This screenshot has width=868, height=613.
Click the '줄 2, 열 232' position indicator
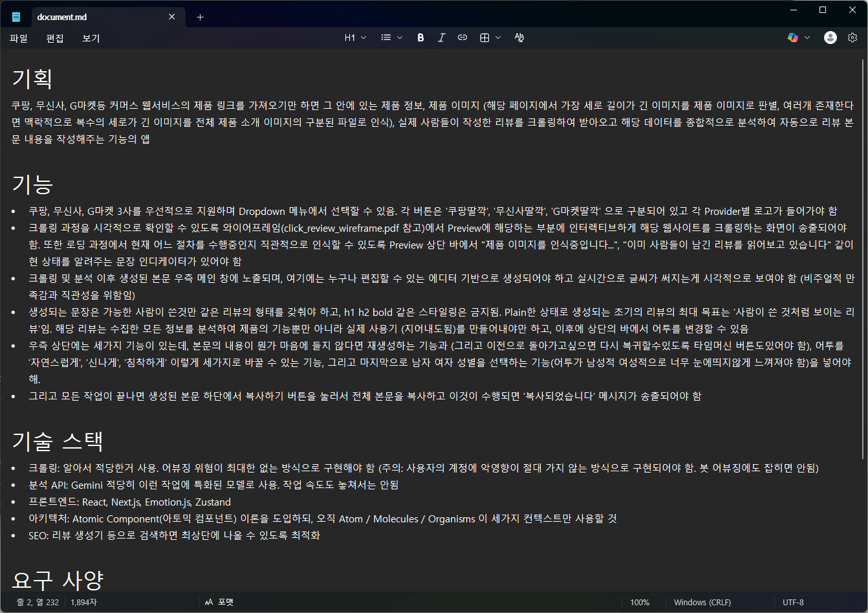tap(38, 602)
